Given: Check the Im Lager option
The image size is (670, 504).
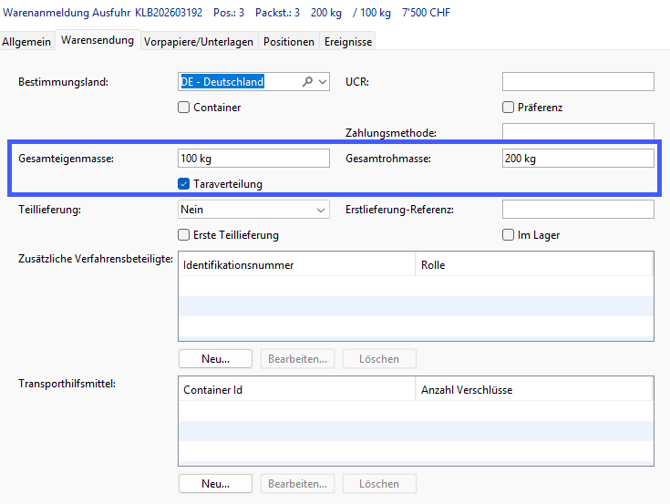Looking at the screenshot, I should pos(508,235).
